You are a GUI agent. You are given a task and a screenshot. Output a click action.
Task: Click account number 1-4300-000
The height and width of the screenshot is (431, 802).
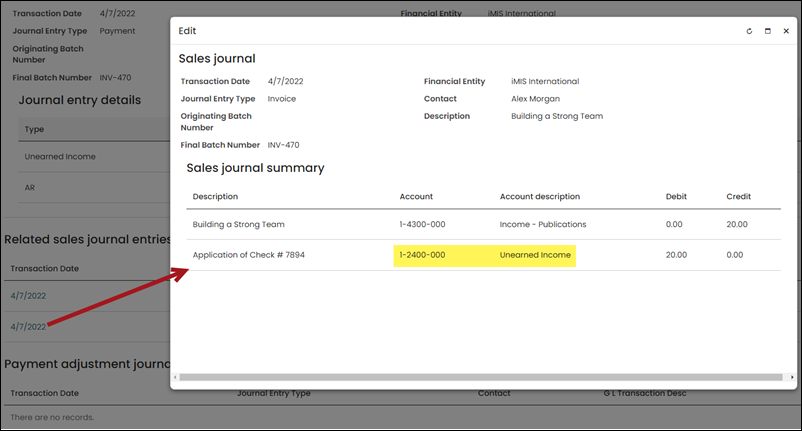click(422, 224)
